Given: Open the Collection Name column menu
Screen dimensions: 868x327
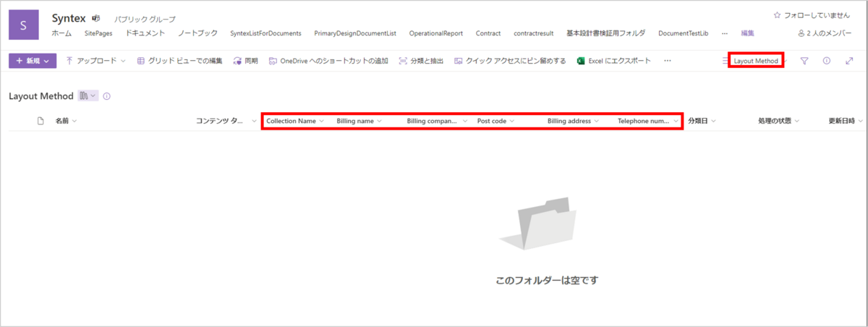Looking at the screenshot, I should [x=295, y=121].
